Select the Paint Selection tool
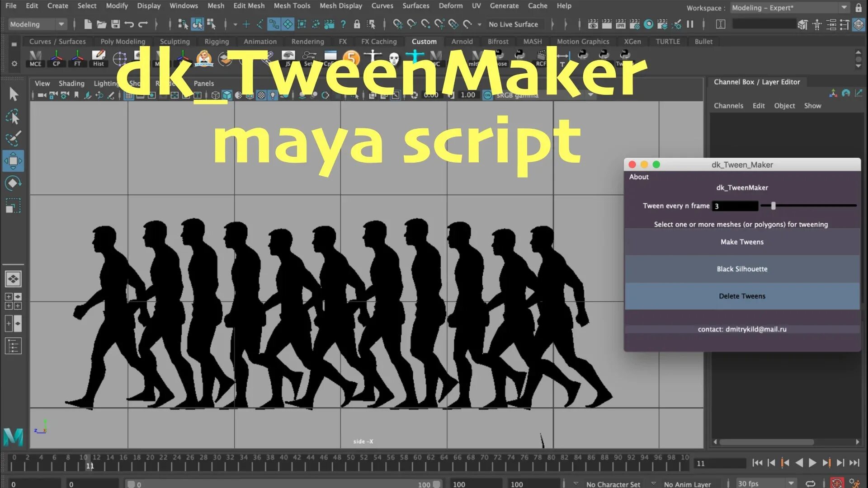Viewport: 868px width, 488px height. tap(13, 138)
